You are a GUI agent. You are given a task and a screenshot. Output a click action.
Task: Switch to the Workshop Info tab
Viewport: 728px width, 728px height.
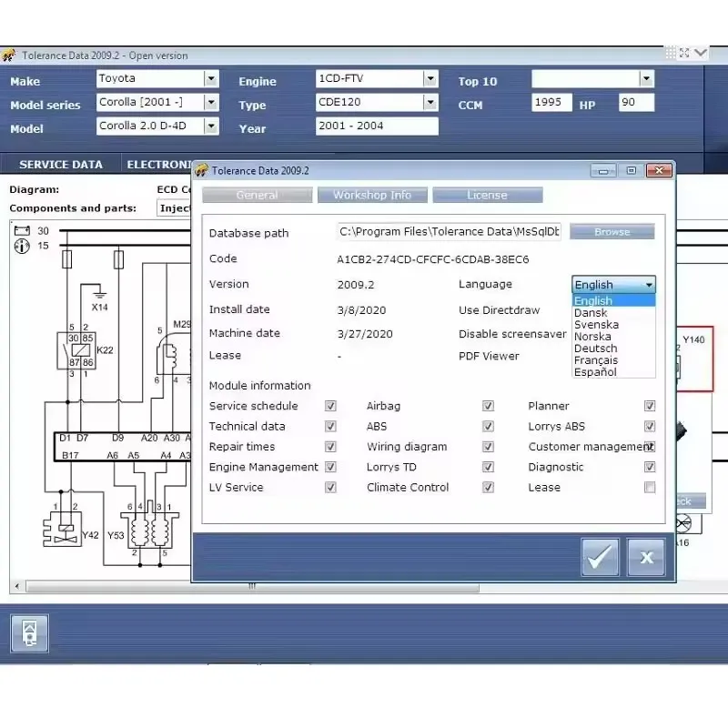point(371,195)
